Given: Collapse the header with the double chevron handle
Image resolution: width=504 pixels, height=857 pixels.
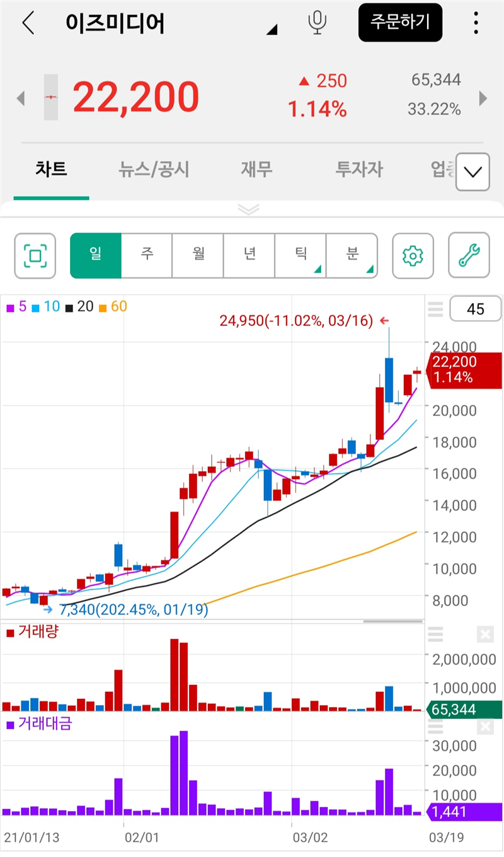Looking at the screenshot, I should (x=250, y=209).
